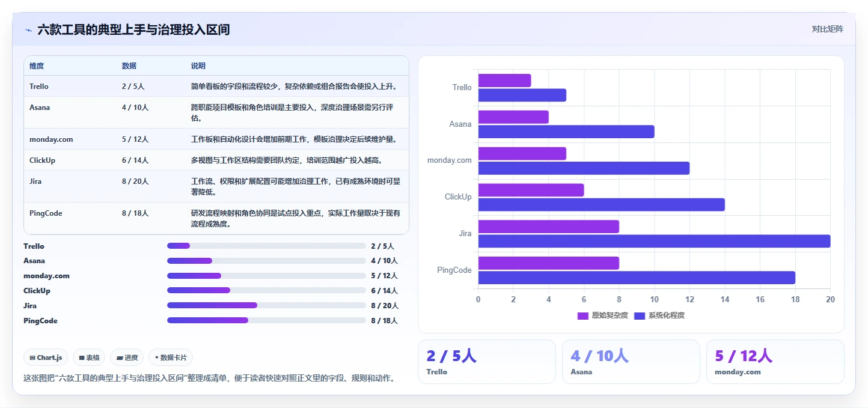
Task: Click the 2 / 5人 table cell
Action: (x=133, y=87)
